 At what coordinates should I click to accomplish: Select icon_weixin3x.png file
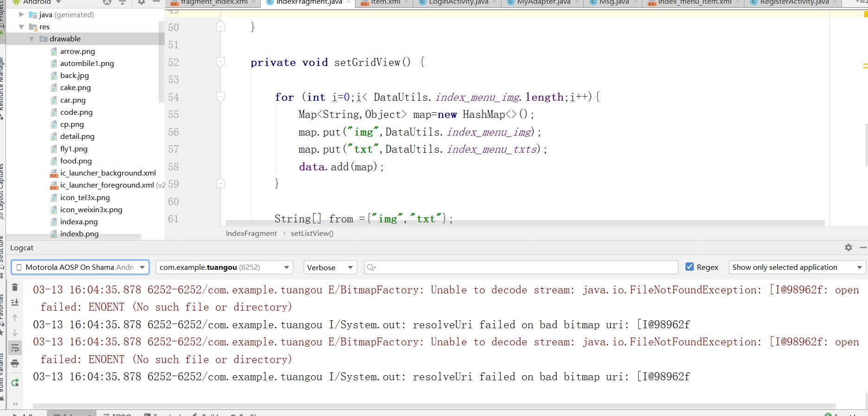tap(91, 209)
